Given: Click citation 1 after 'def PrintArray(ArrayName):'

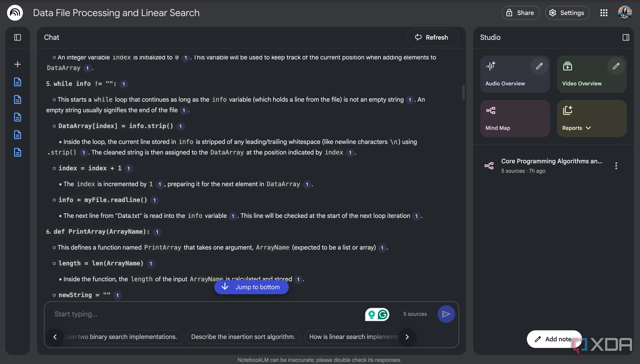Looking at the screenshot, I should pos(157,232).
